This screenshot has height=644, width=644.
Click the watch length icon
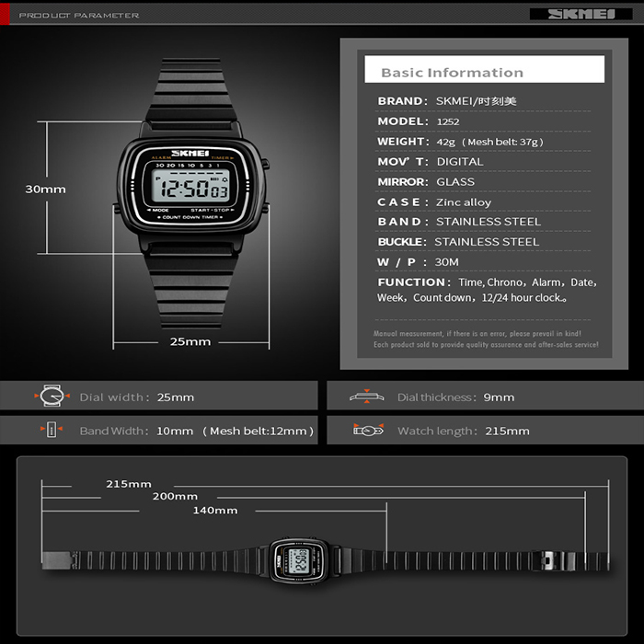(x=368, y=430)
